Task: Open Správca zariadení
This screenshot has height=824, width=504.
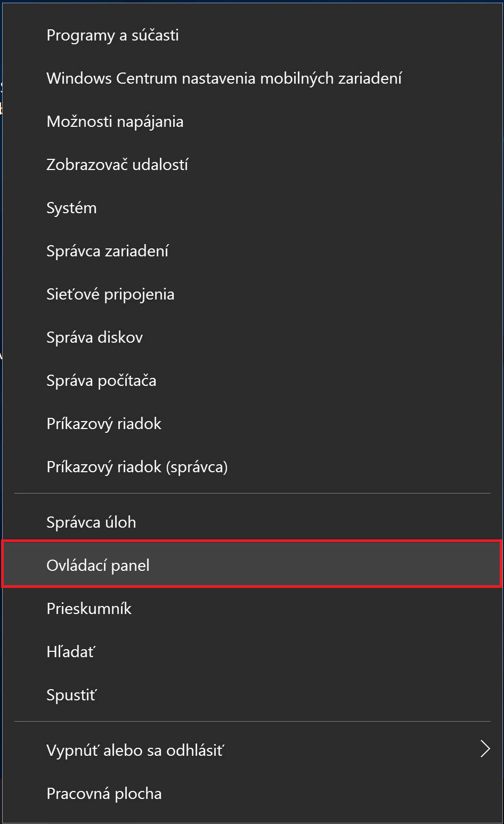Action: pos(252,251)
